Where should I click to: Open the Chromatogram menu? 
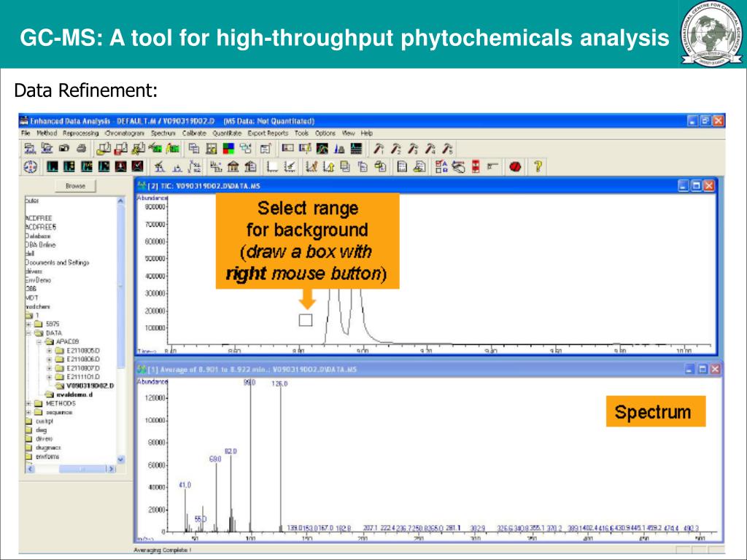[124, 133]
